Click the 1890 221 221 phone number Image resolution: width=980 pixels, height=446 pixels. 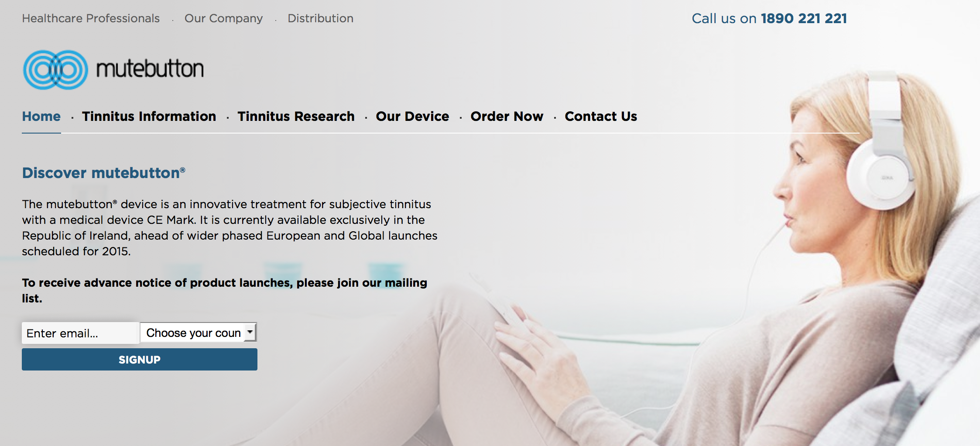(x=804, y=18)
